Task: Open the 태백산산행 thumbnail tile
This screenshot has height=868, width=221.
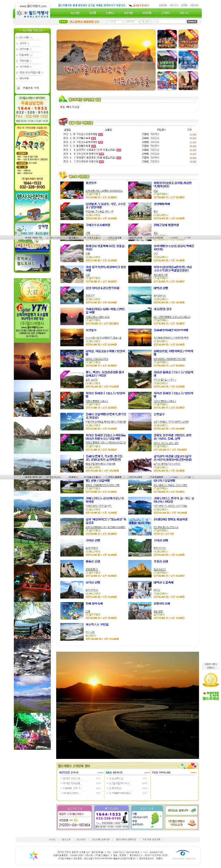Action: [188, 60]
